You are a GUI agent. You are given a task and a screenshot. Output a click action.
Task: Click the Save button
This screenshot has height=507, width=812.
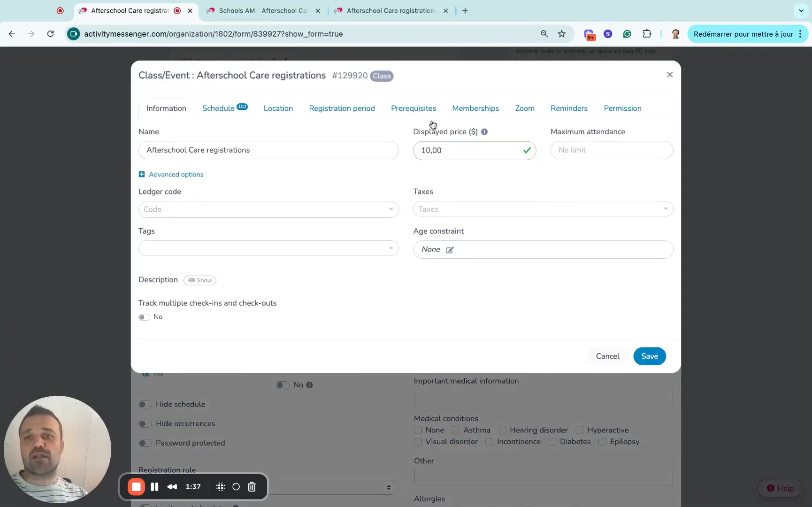coord(649,356)
